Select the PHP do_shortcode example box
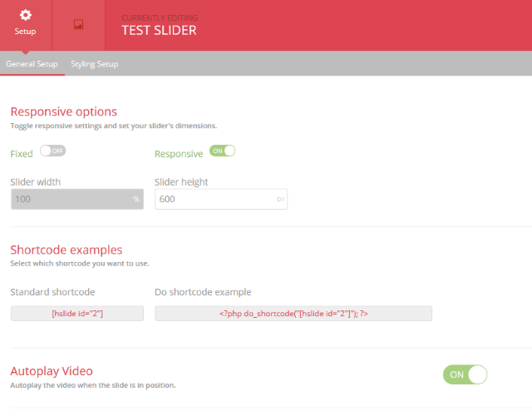532x416 pixels. pos(293,313)
